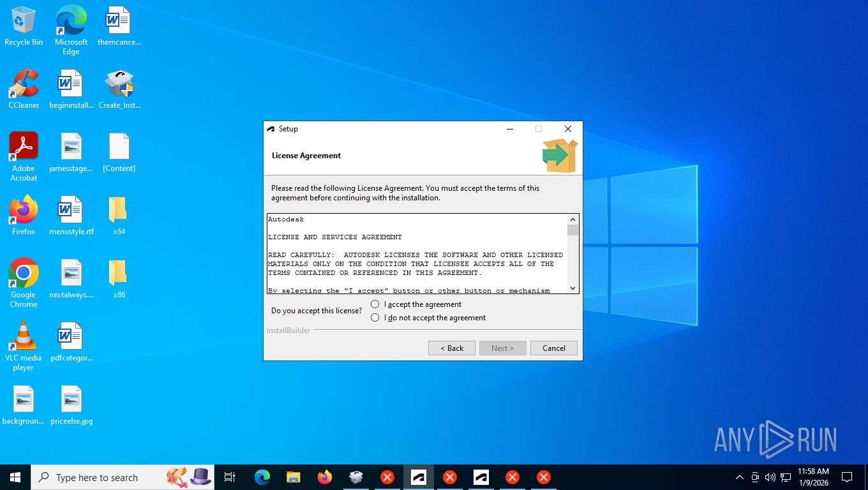
Task: Click the highlighted active Autodesk Setup taskbar icon
Action: coord(419,477)
